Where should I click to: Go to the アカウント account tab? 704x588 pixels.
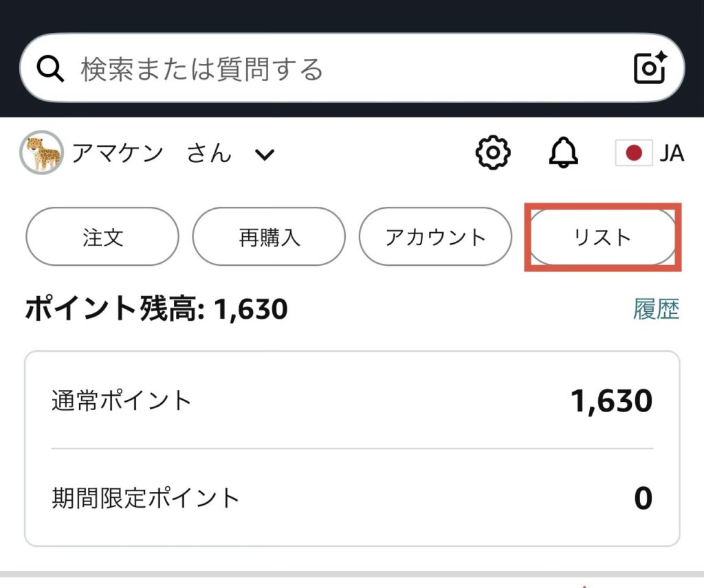coord(435,237)
